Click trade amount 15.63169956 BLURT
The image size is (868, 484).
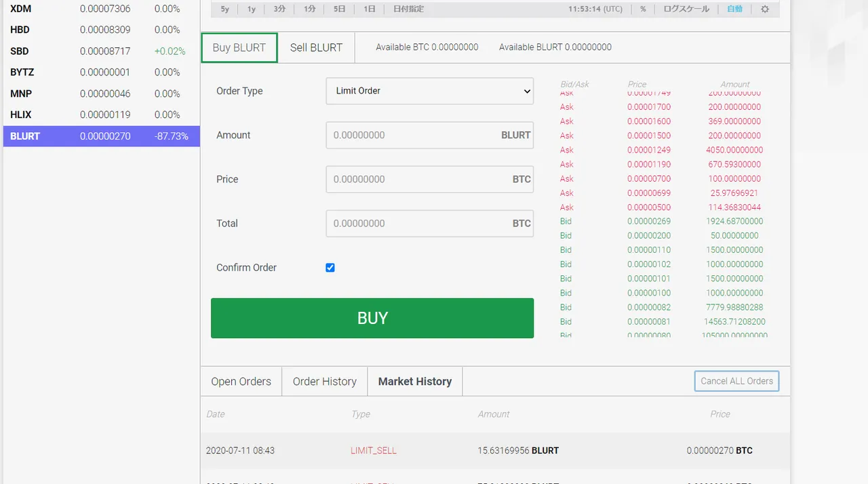coord(518,451)
